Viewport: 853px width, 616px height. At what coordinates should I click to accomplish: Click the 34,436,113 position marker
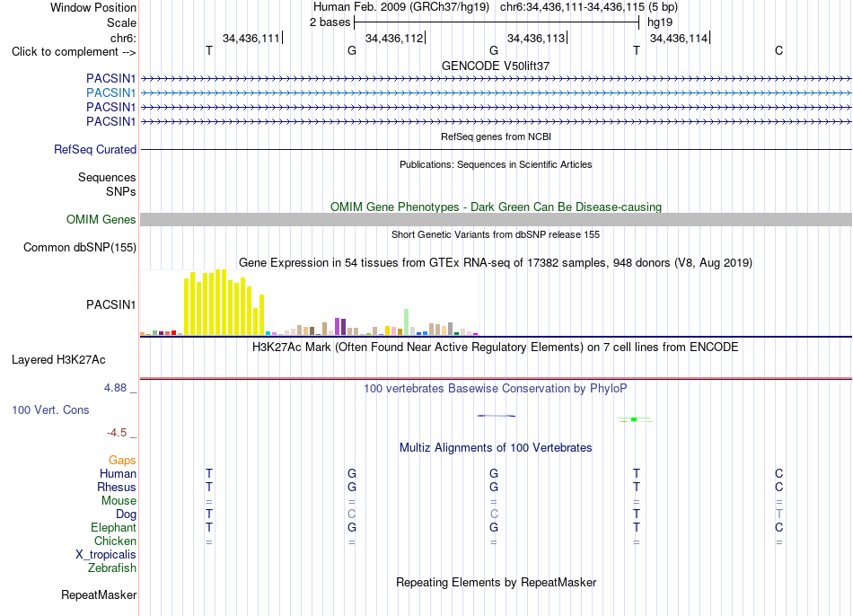click(x=536, y=38)
